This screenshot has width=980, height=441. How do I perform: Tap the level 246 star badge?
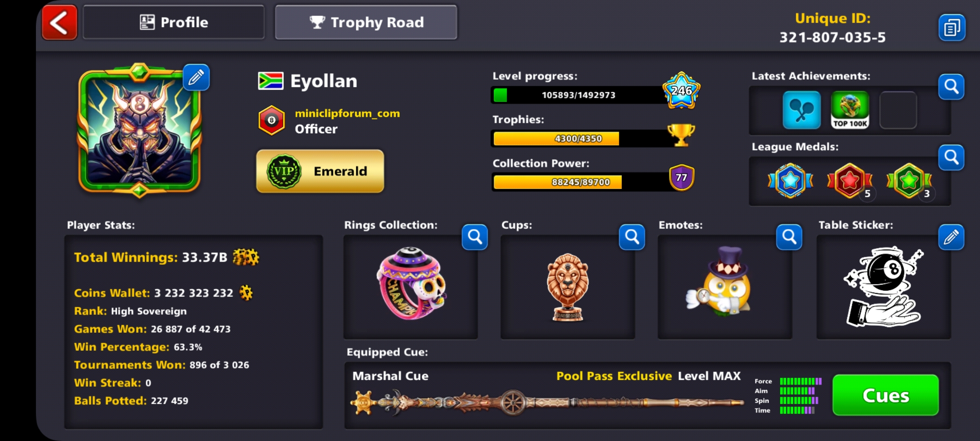coord(681,91)
